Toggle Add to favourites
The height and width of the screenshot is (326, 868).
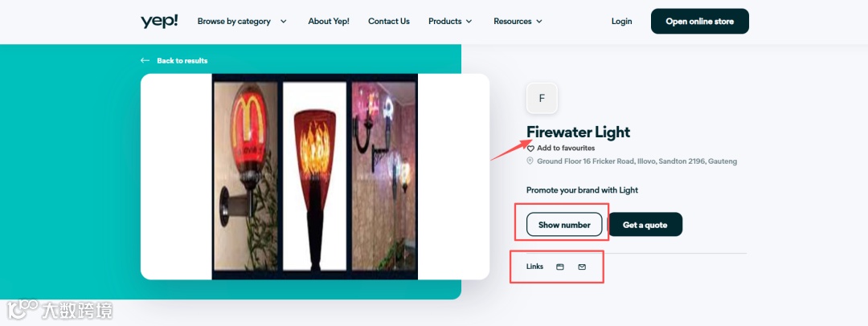[x=561, y=149]
